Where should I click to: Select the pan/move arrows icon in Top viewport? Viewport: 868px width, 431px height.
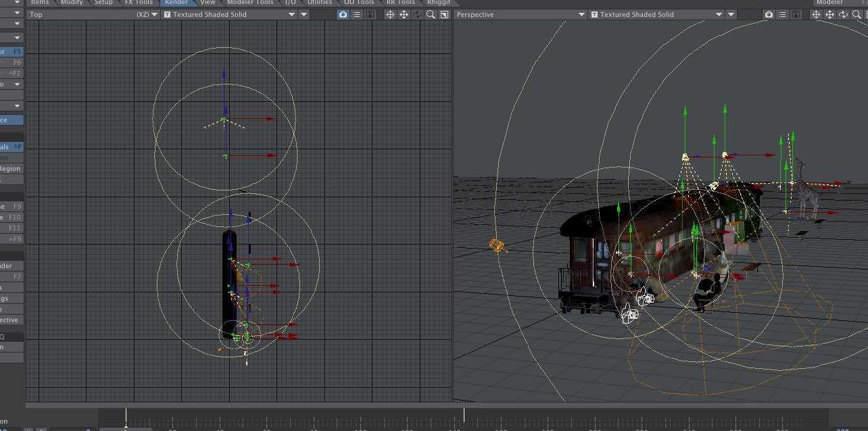coord(404,14)
